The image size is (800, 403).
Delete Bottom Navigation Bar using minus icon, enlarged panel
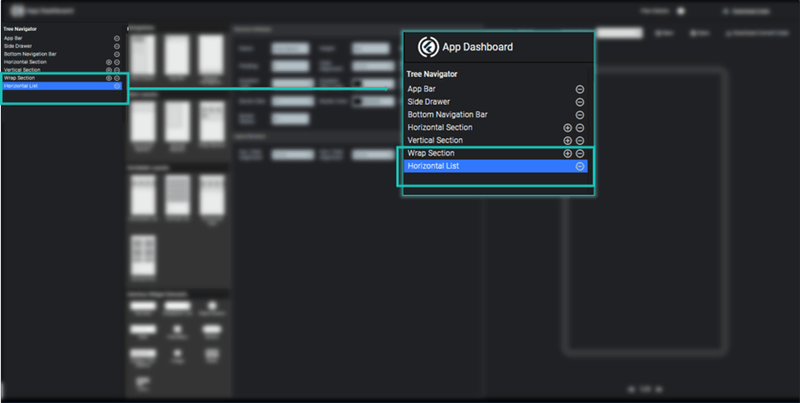tap(580, 115)
